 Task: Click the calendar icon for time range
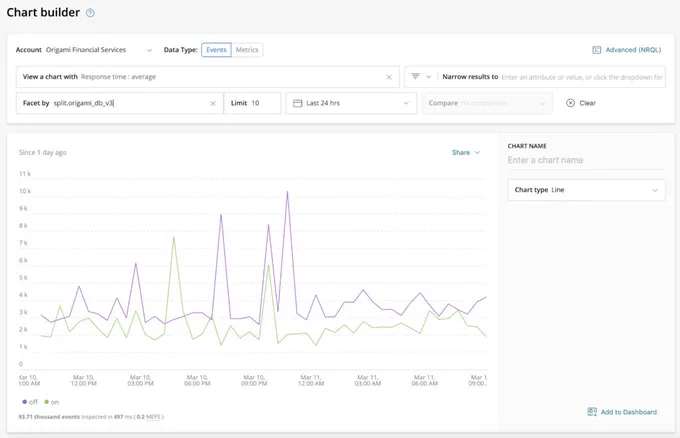point(298,103)
